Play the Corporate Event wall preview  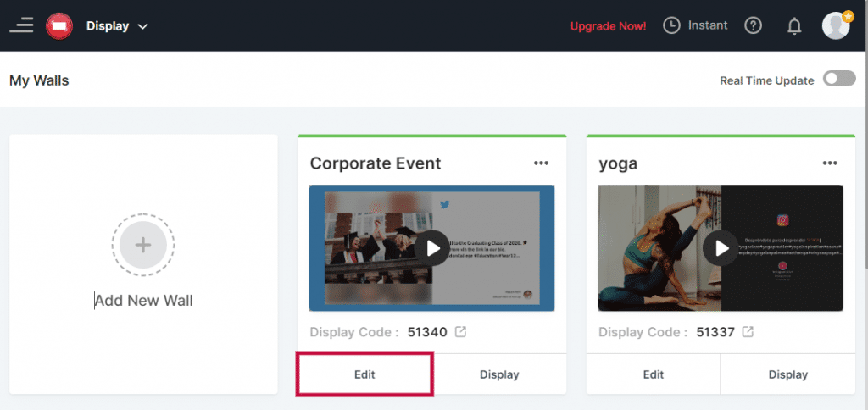click(x=432, y=248)
